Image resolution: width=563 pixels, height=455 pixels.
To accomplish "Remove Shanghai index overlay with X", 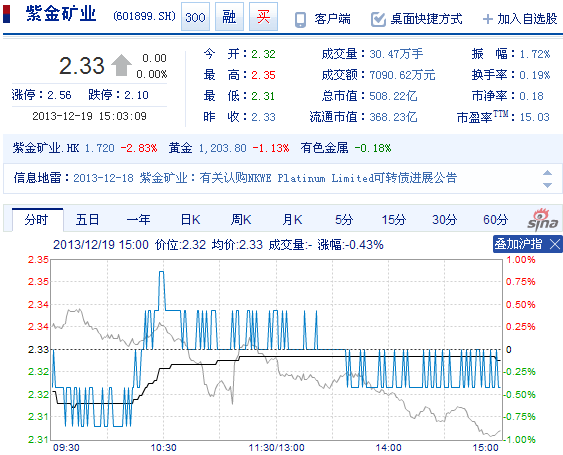I will point(555,245).
